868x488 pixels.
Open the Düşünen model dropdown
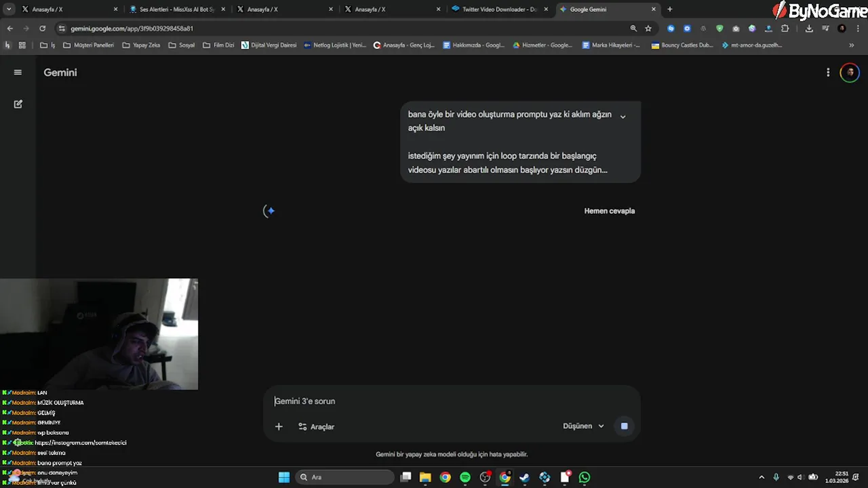[583, 426]
